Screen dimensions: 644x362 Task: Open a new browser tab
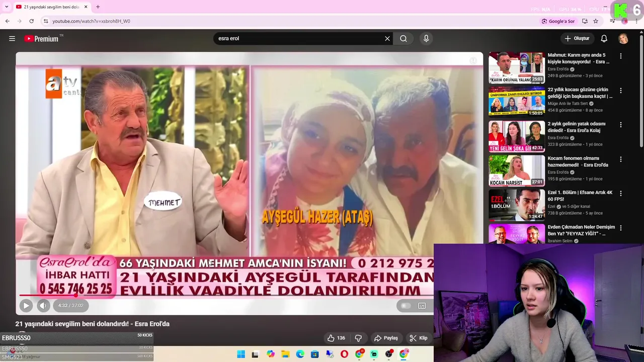tap(98, 7)
